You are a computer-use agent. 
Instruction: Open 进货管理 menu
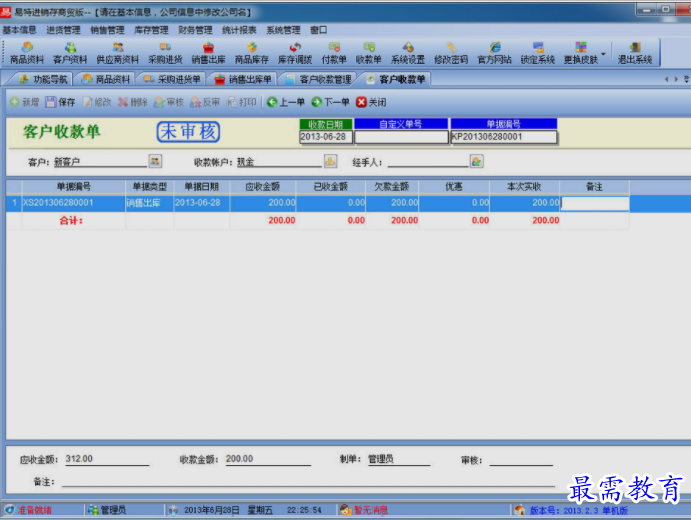pyautogui.click(x=63, y=30)
